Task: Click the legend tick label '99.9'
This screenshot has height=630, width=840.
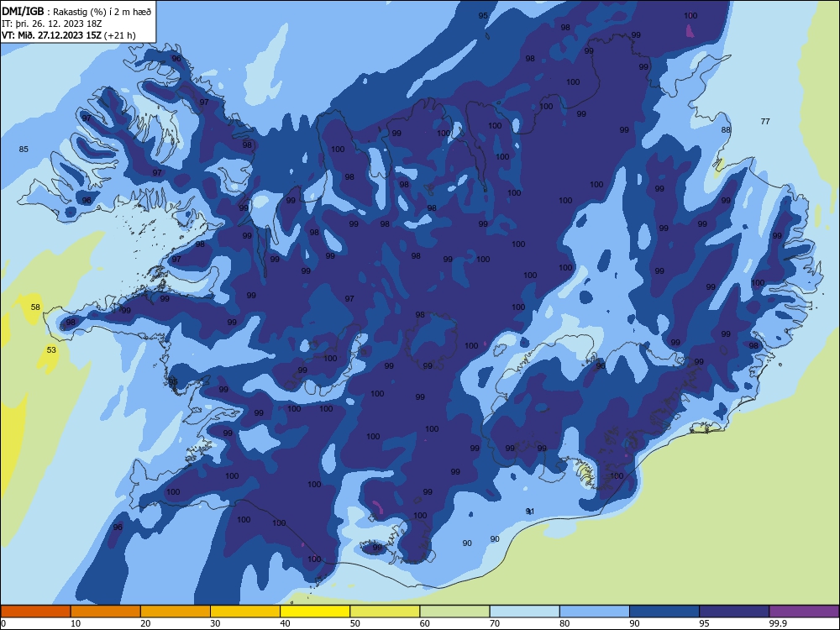Action: pyautogui.click(x=778, y=623)
